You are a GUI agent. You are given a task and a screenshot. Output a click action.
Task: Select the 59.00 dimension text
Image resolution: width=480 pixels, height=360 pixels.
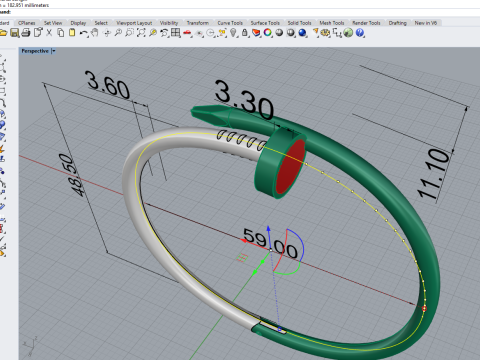[270, 243]
